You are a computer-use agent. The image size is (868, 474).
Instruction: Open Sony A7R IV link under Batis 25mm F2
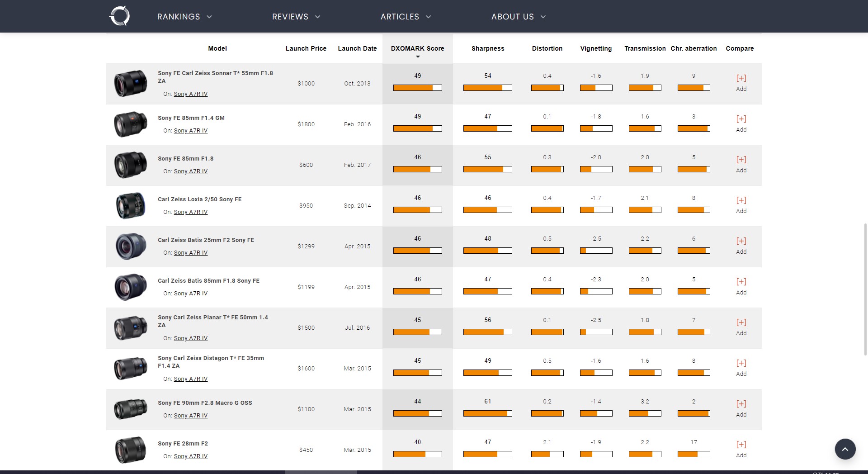191,253
